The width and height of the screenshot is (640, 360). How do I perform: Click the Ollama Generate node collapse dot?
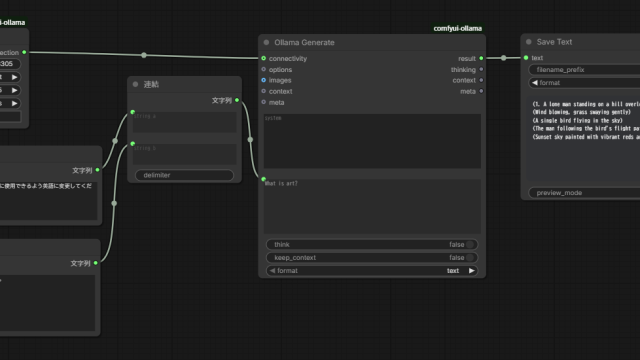click(x=266, y=42)
